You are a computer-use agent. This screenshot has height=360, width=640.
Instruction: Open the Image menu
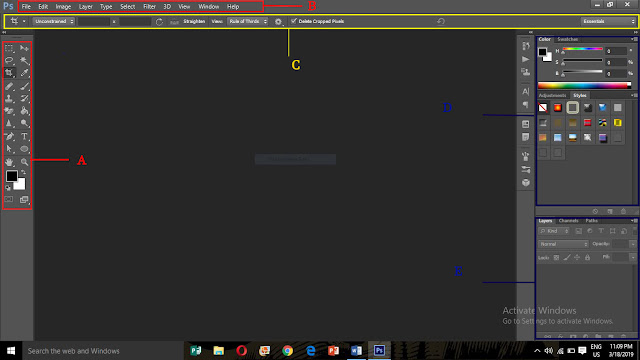pyautogui.click(x=63, y=7)
